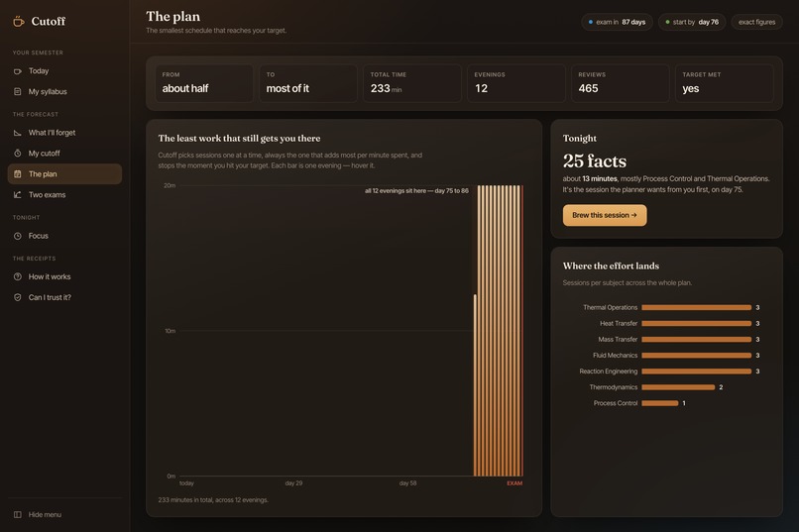This screenshot has height=532, width=799.
Task: Click the Focus clock icon
Action: 17,236
